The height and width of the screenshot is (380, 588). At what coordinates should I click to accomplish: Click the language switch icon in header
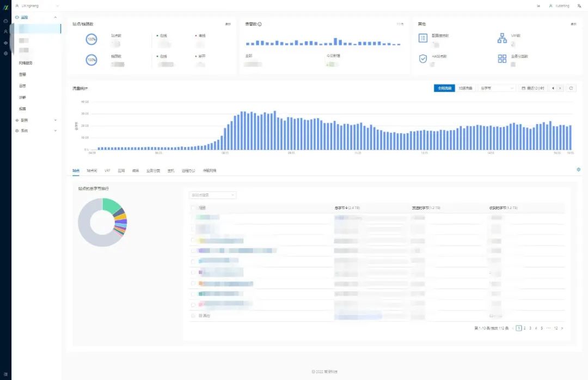pos(579,5)
